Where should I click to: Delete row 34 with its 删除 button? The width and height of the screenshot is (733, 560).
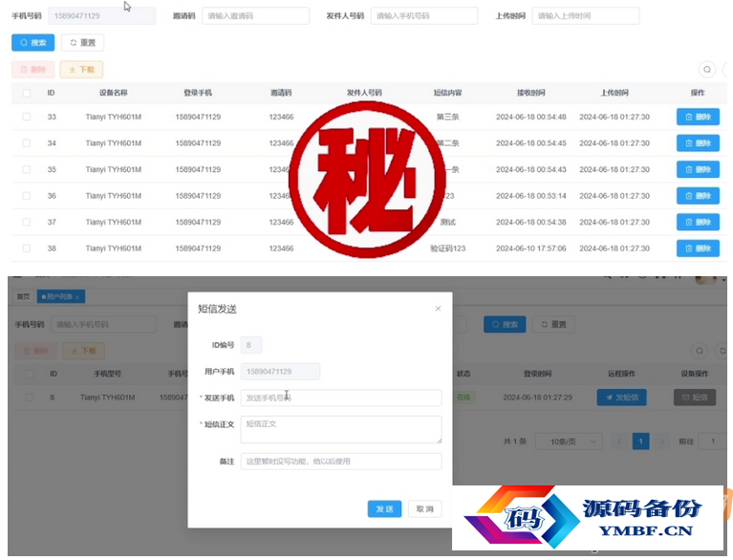click(698, 143)
